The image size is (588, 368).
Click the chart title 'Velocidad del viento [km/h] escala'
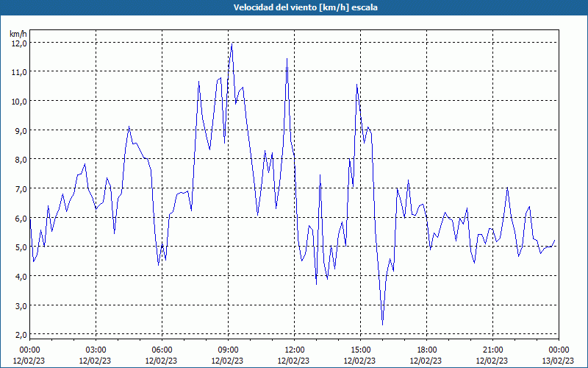305,7
